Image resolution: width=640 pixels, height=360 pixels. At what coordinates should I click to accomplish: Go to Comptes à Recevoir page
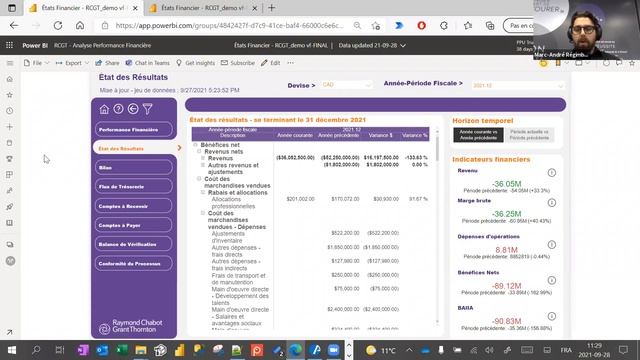pyautogui.click(x=134, y=206)
